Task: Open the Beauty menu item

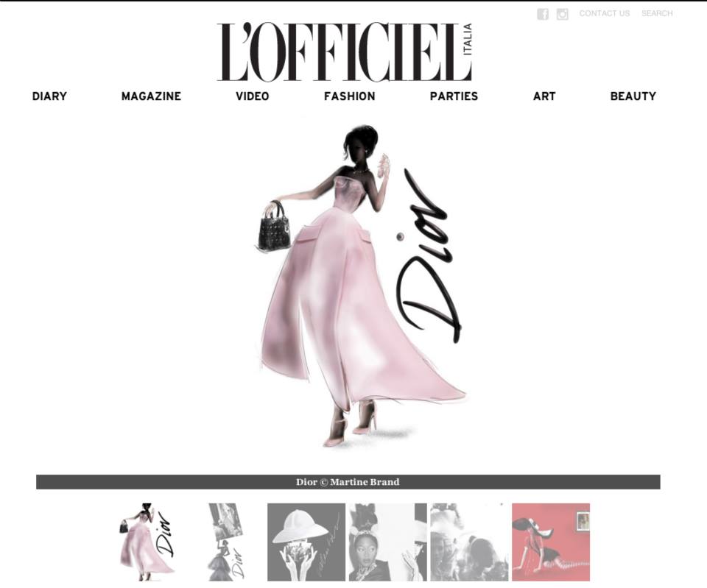Action: pyautogui.click(x=633, y=96)
